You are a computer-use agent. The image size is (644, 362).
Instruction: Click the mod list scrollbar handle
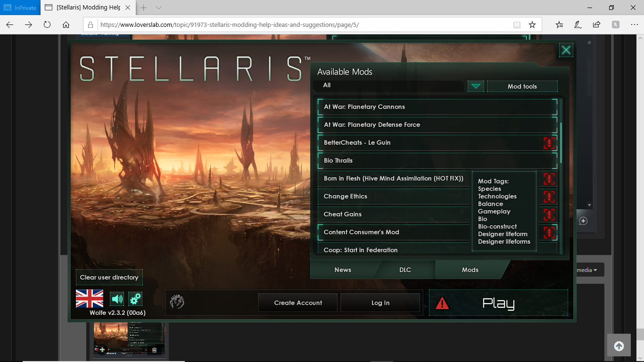(561, 142)
